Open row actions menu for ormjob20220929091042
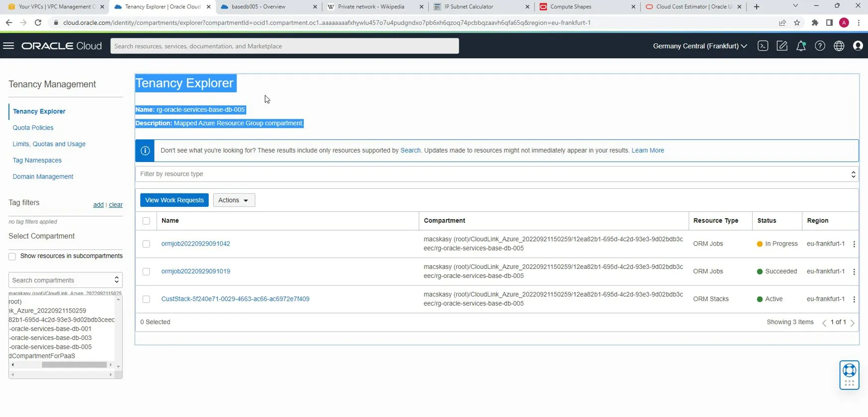Screen dimensions: 868x417 click(854, 244)
